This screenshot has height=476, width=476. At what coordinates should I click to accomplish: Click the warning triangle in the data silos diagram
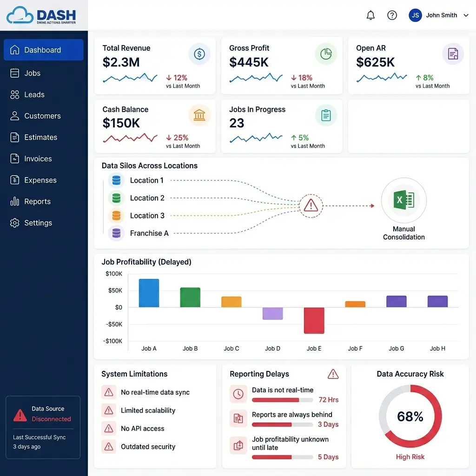[x=311, y=206]
